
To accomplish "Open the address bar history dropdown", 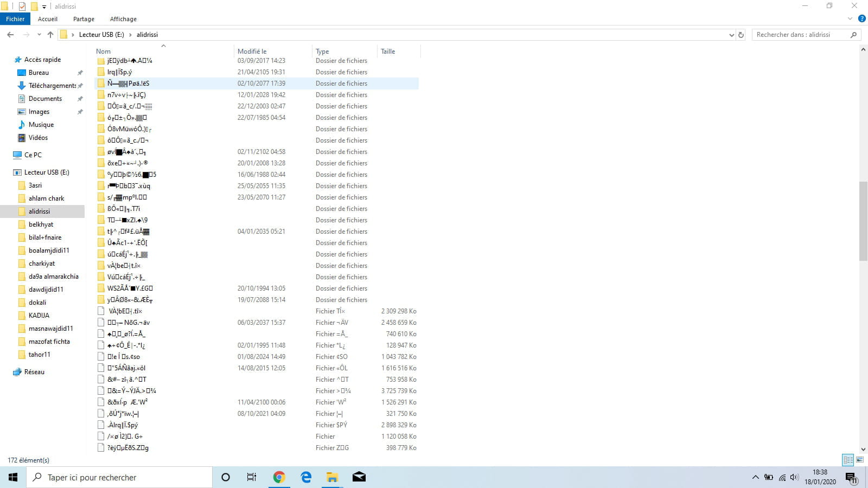I will pos(731,35).
